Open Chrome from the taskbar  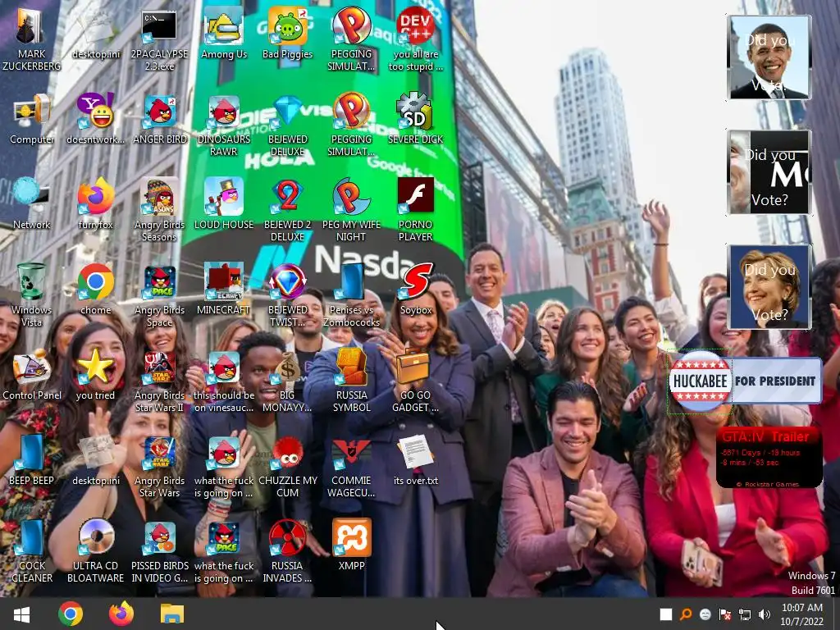click(x=71, y=614)
